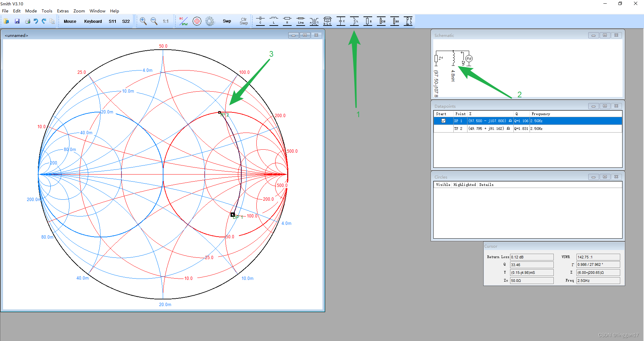Click the 4.8nH inductor in Schematic
Screen dimensions: 644x341
453,58
